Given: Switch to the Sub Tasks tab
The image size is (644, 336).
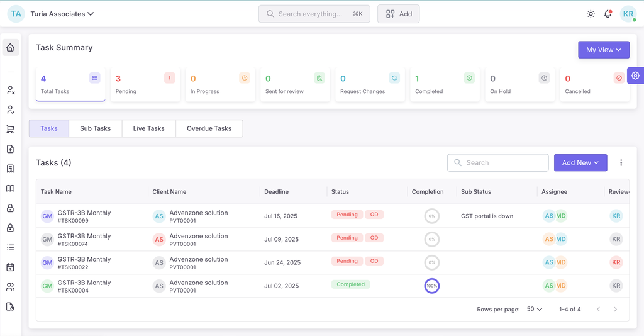Looking at the screenshot, I should [x=96, y=128].
